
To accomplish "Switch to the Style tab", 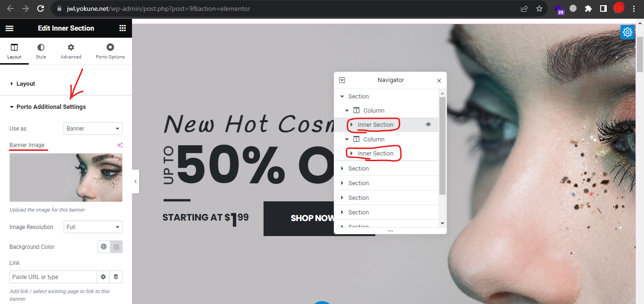I will 41,51.
